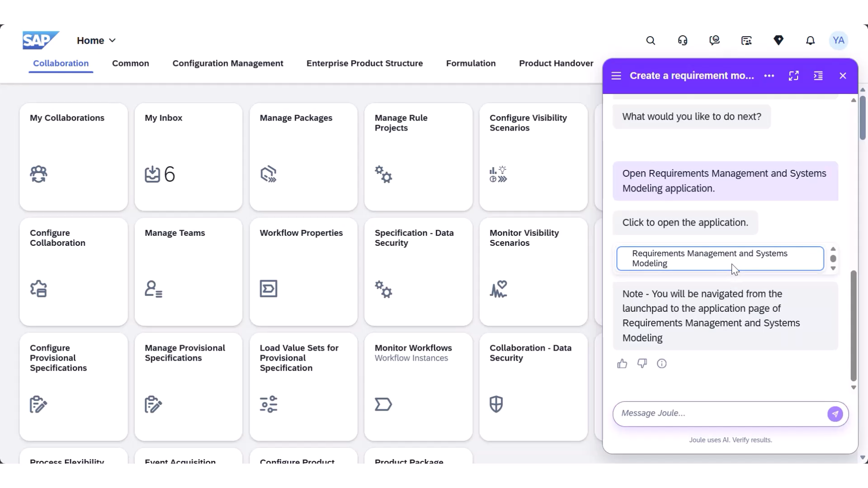
Task: Select the Formulation tab
Action: click(471, 63)
